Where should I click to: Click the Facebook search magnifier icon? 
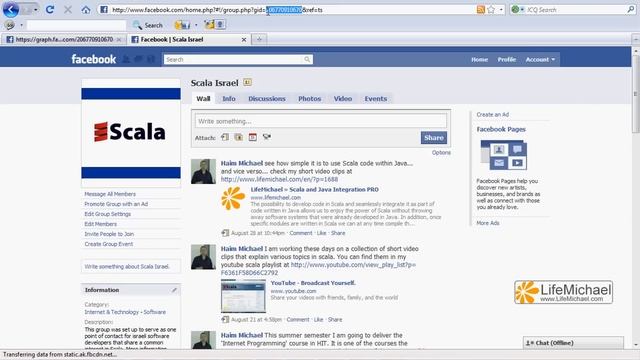coord(307,60)
